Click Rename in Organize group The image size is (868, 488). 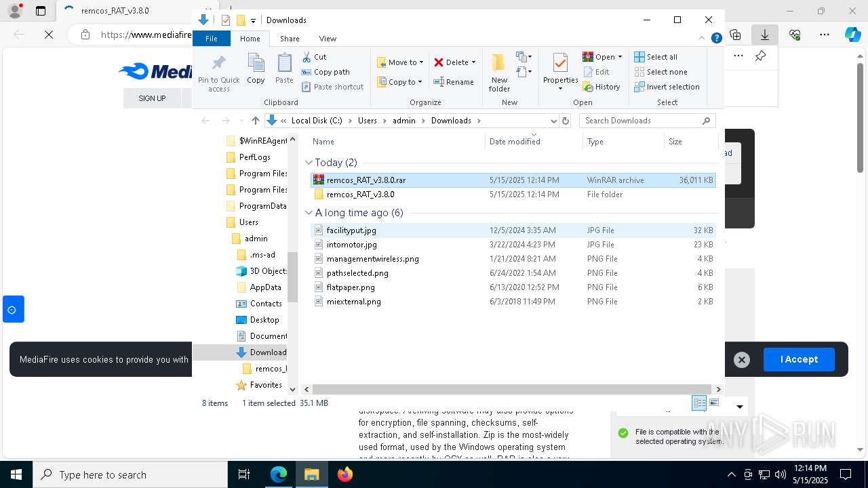click(454, 82)
